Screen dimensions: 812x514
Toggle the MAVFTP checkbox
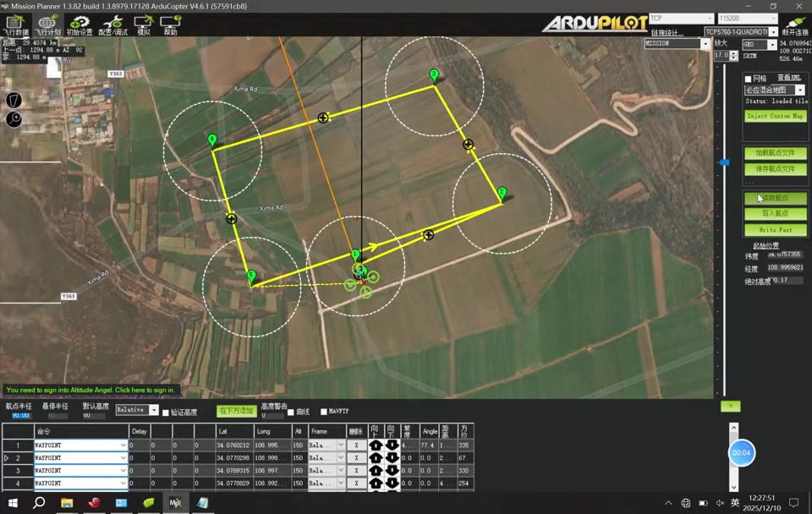(x=324, y=412)
